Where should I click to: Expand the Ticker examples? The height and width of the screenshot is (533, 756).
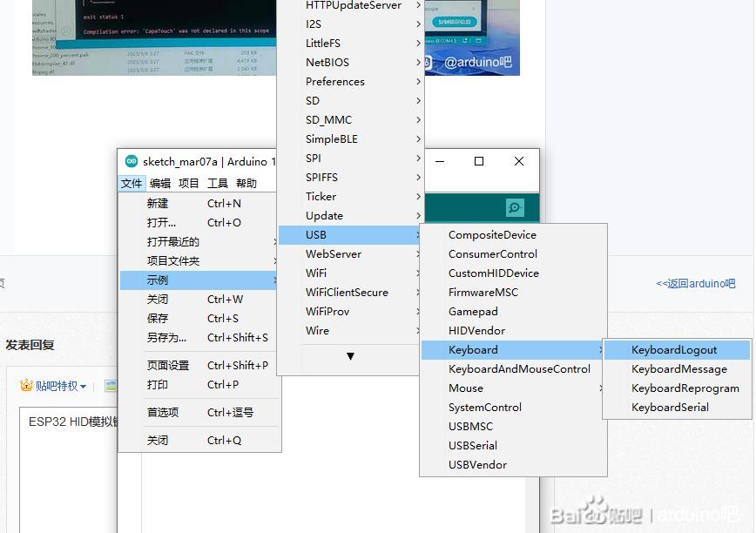click(x=351, y=197)
